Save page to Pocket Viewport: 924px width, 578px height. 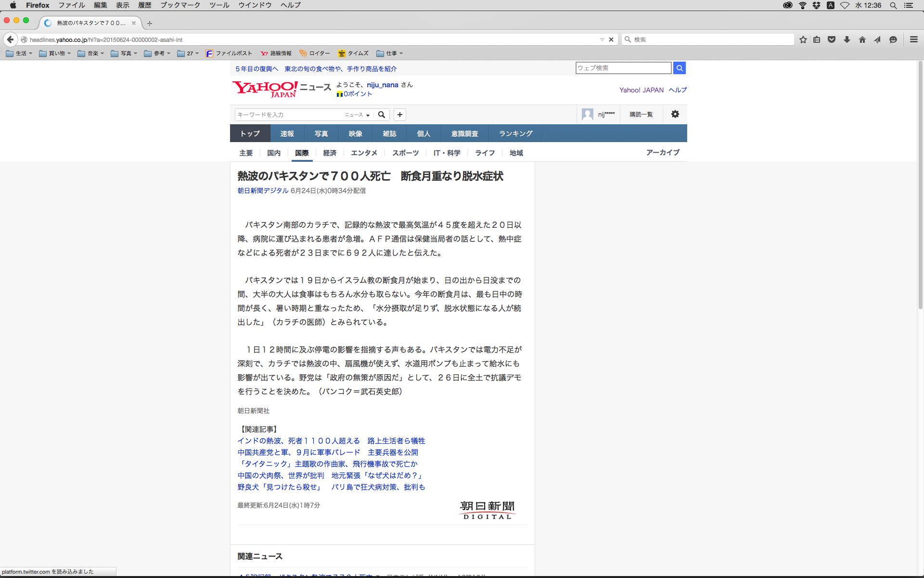pos(832,39)
